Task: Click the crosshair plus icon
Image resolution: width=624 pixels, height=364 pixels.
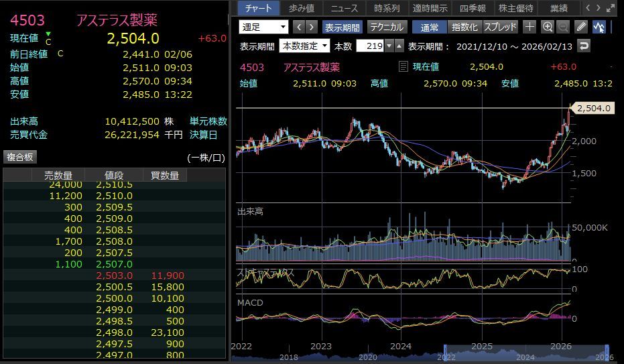Action: 529,27
